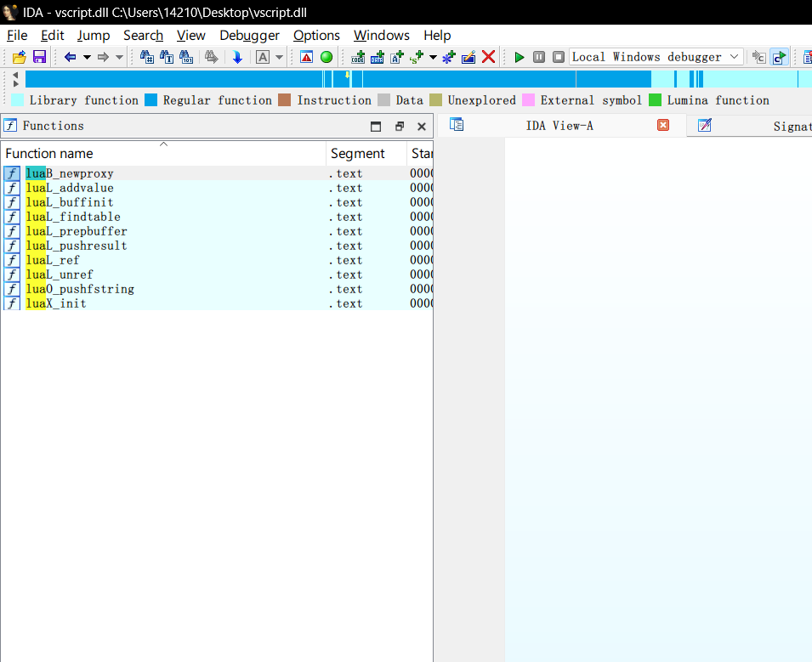The height and width of the screenshot is (662, 812).
Task: Jump forward with the gray right arrow
Action: pyautogui.click(x=103, y=57)
